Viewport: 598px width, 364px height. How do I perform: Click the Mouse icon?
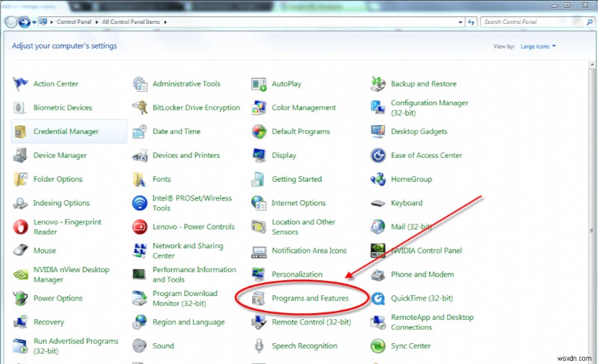20,251
